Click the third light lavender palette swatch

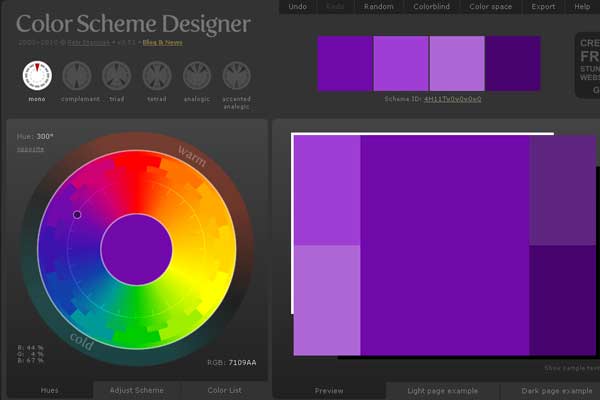457,64
